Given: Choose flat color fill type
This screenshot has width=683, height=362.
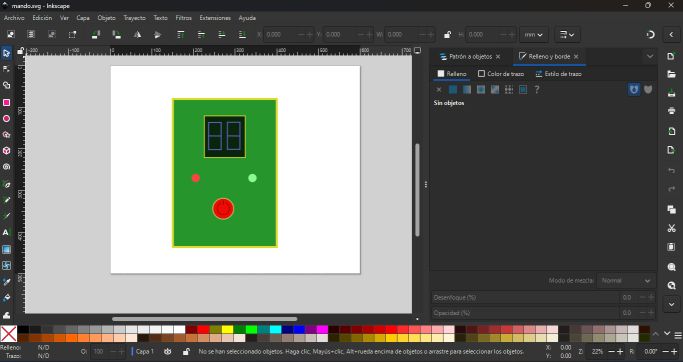Looking at the screenshot, I should coord(453,89).
